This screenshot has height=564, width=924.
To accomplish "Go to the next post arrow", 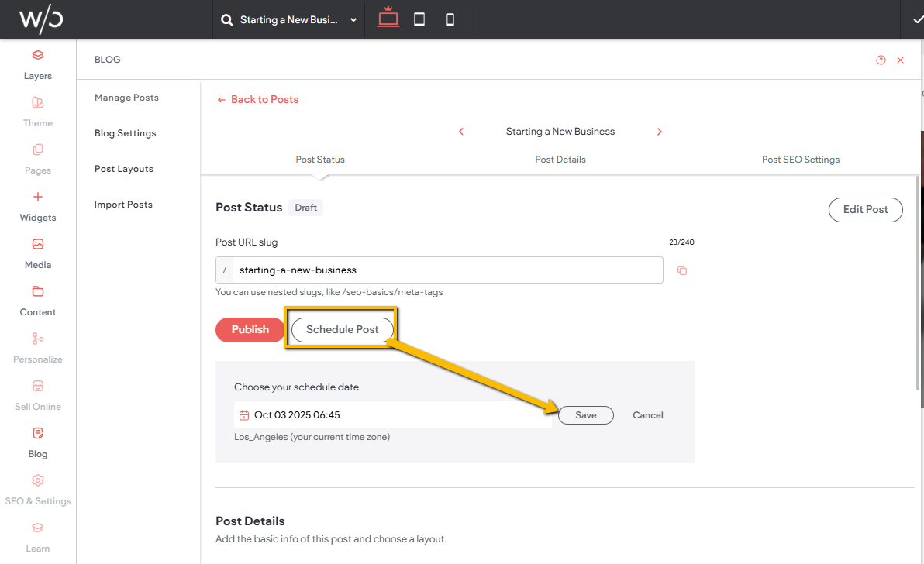I will pyautogui.click(x=660, y=132).
